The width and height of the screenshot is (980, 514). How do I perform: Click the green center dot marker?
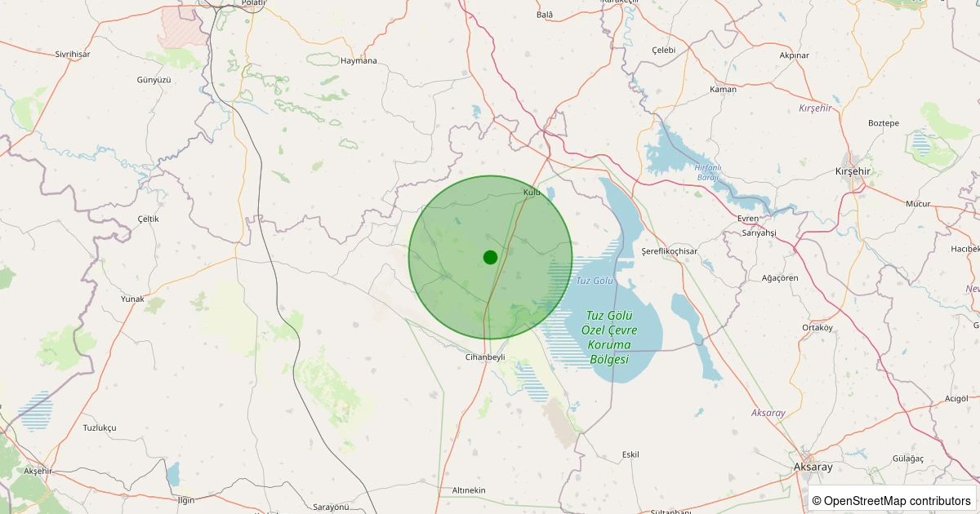pos(490,257)
